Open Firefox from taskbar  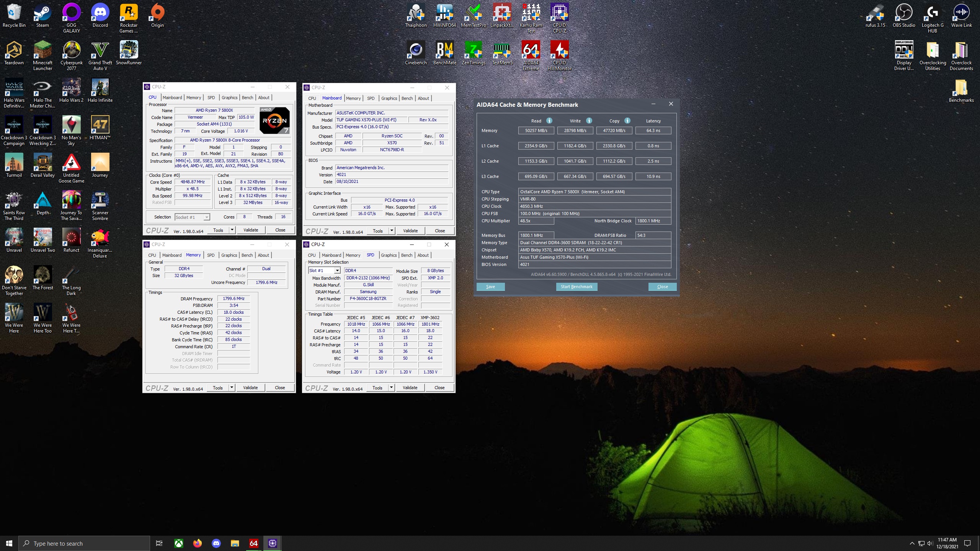tap(198, 543)
